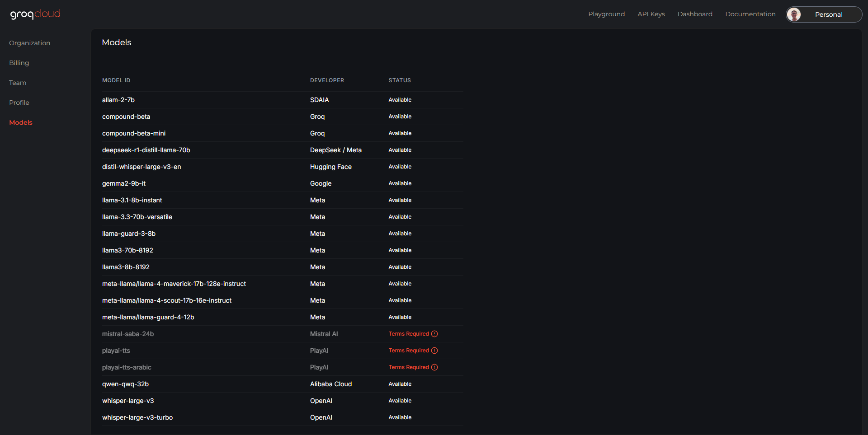
Task: Select the compound-beta-mini model ID
Action: [134, 133]
